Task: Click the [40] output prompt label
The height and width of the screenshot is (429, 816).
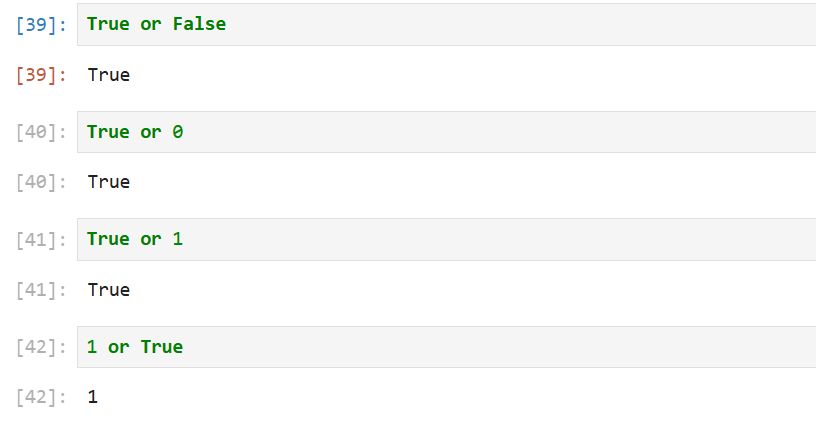Action: point(41,182)
